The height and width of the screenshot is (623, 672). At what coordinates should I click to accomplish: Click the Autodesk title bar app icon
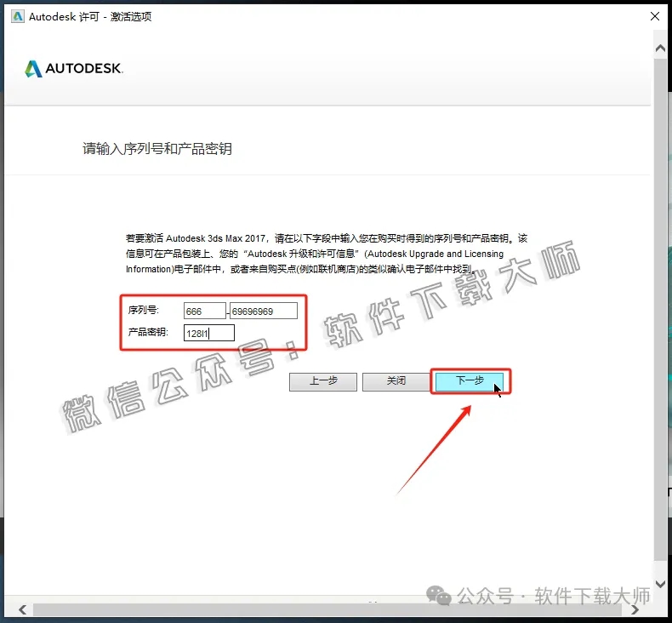(x=18, y=16)
